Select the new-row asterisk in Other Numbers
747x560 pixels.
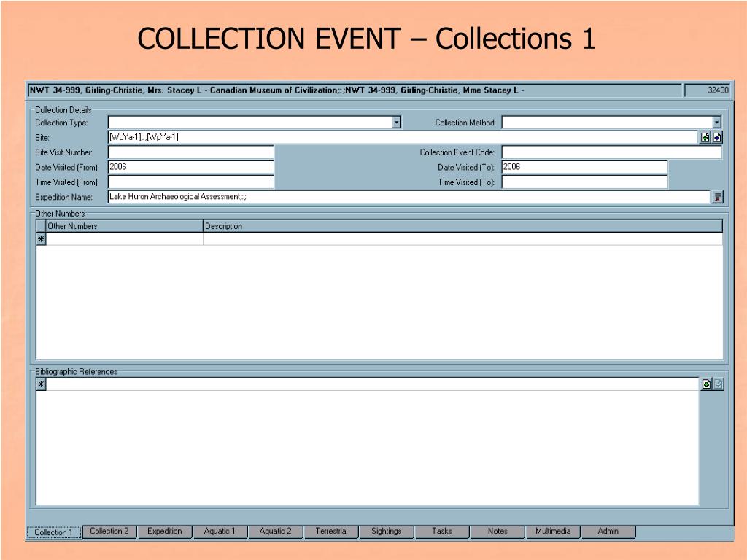tap(41, 239)
